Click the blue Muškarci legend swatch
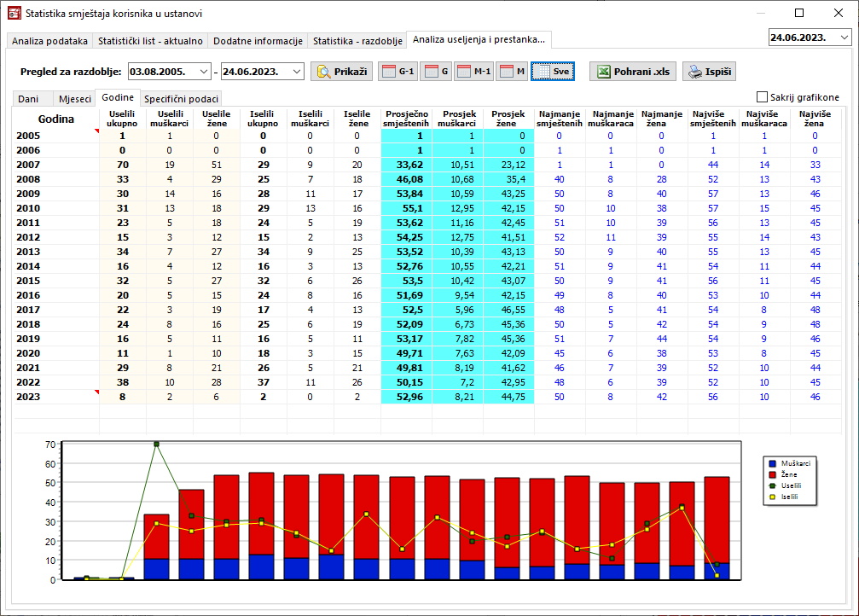The image size is (859, 616). click(771, 462)
